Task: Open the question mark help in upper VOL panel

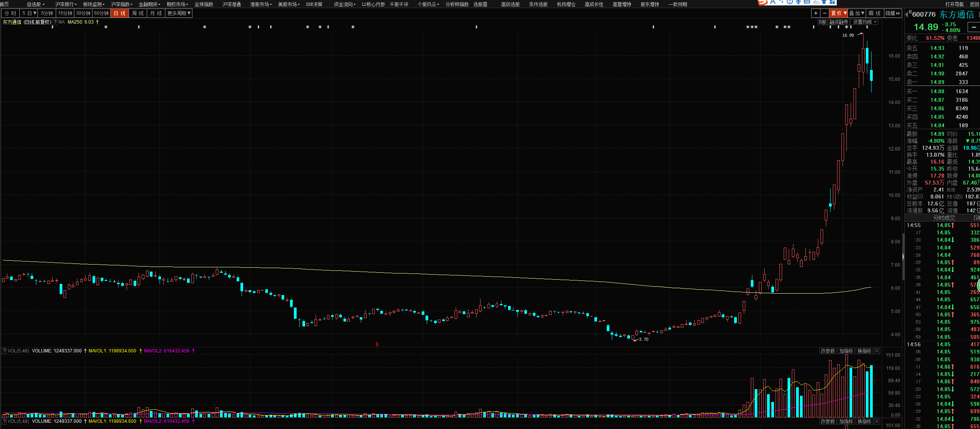Action: click(x=4, y=351)
